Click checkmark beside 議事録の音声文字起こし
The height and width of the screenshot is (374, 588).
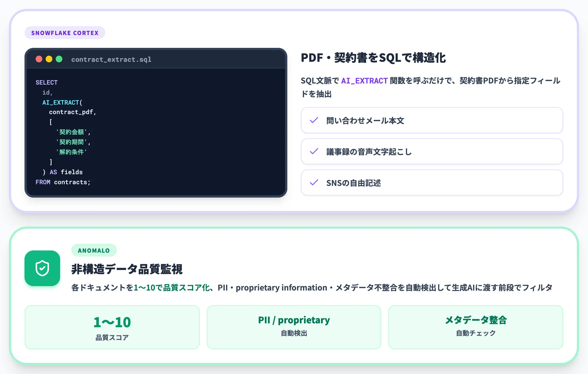tap(314, 151)
